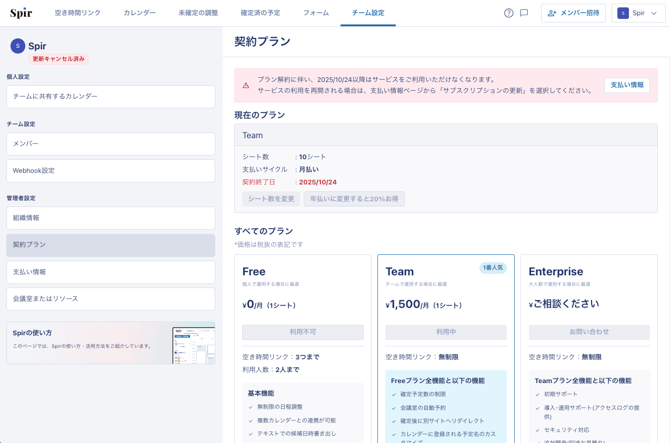
Task: Click the Spir logo in header
Action: pyautogui.click(x=21, y=13)
